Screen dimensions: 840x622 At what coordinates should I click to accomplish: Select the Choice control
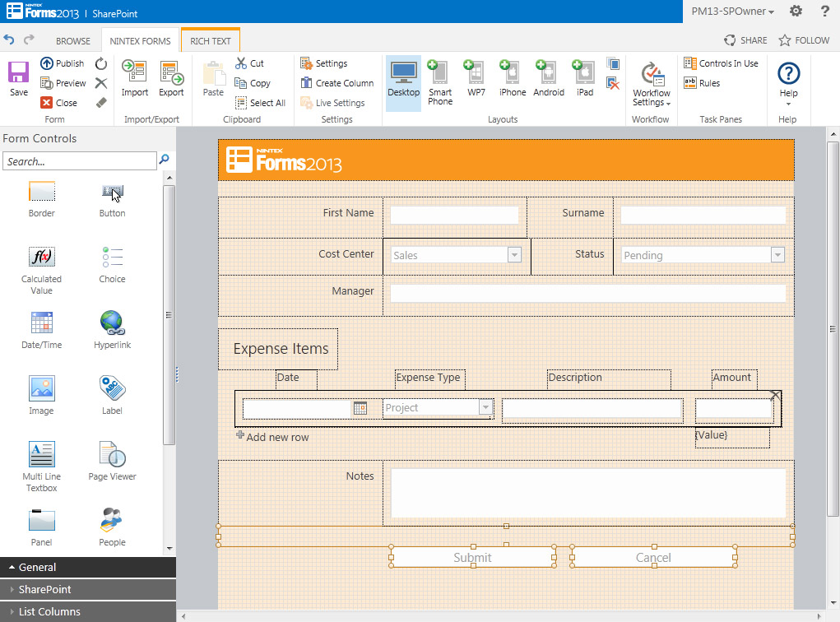(x=113, y=265)
